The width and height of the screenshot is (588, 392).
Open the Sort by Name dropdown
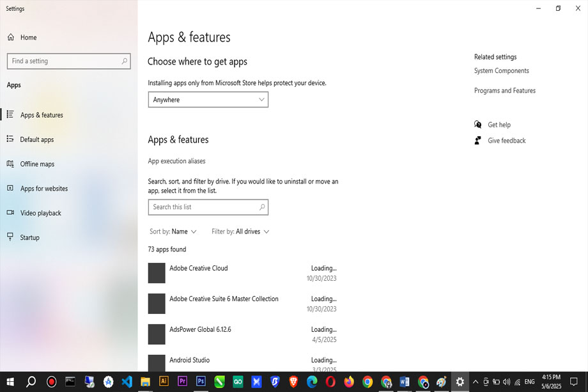[x=173, y=231]
